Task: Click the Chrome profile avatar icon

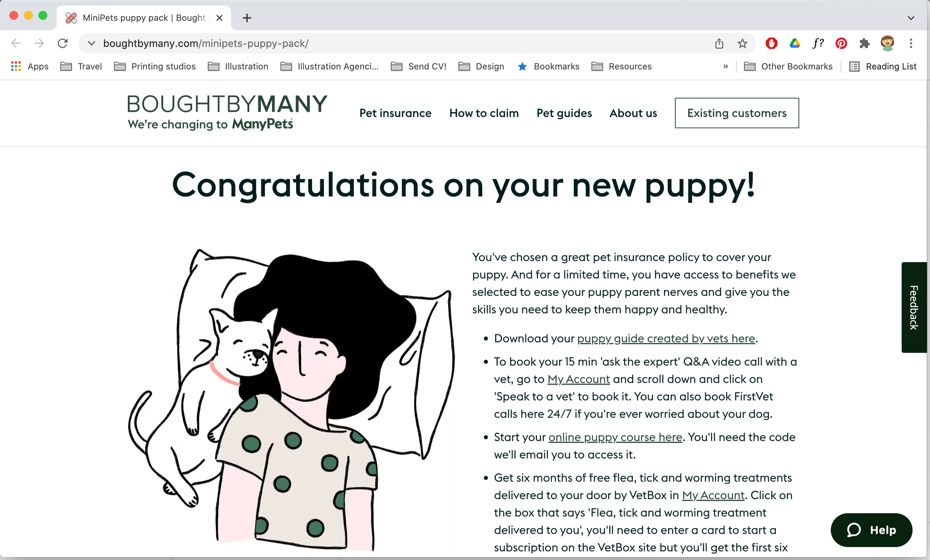Action: (887, 43)
